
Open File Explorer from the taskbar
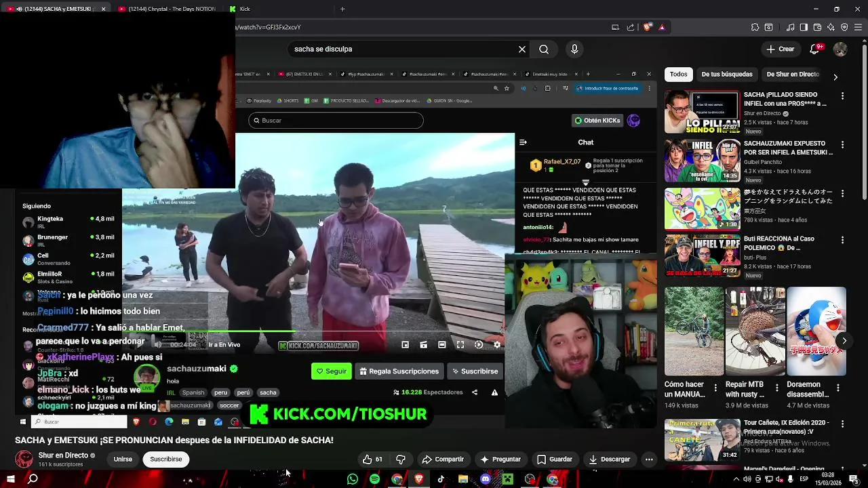463,479
